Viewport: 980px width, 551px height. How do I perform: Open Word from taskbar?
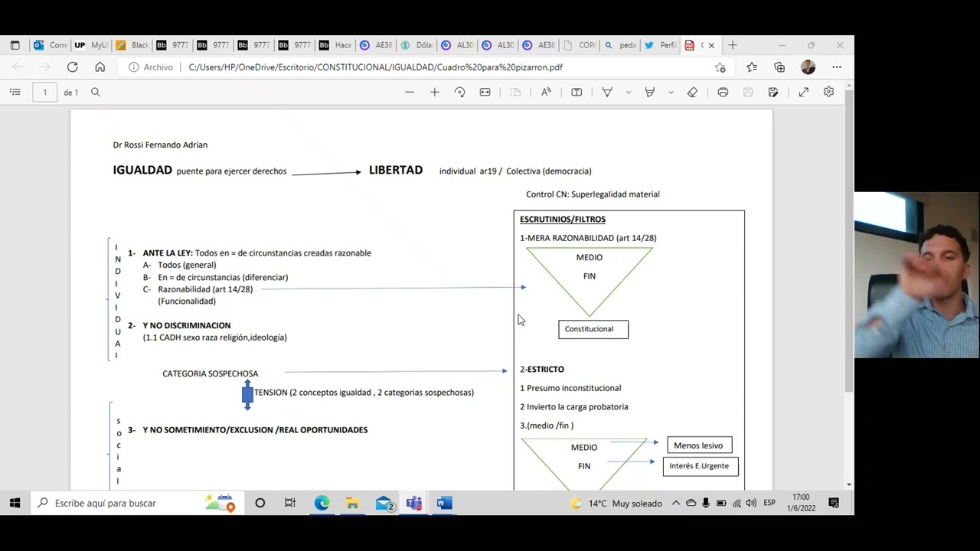(445, 503)
